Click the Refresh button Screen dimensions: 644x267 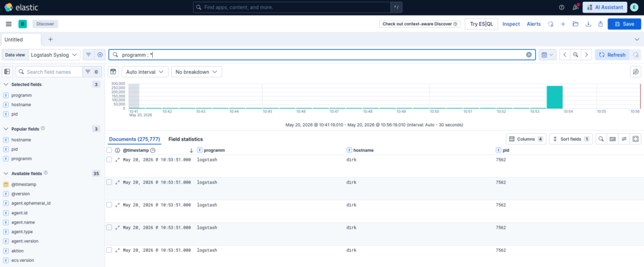point(613,55)
